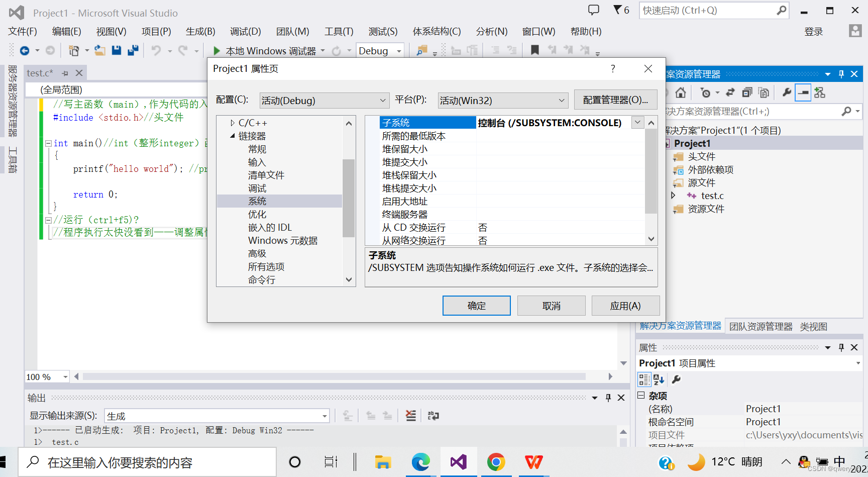The height and width of the screenshot is (477, 868).
Task: Open the 子系统 value dropdown arrow
Action: pyautogui.click(x=637, y=122)
